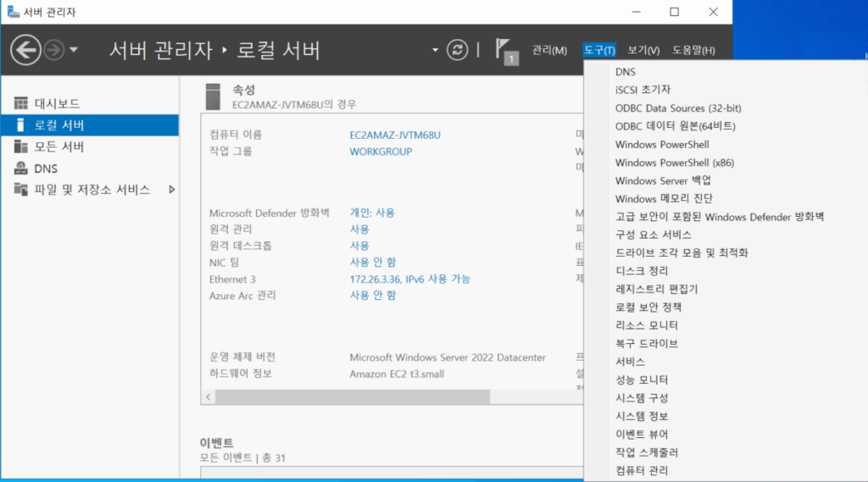Click the 이벤트 section heading

click(216, 443)
